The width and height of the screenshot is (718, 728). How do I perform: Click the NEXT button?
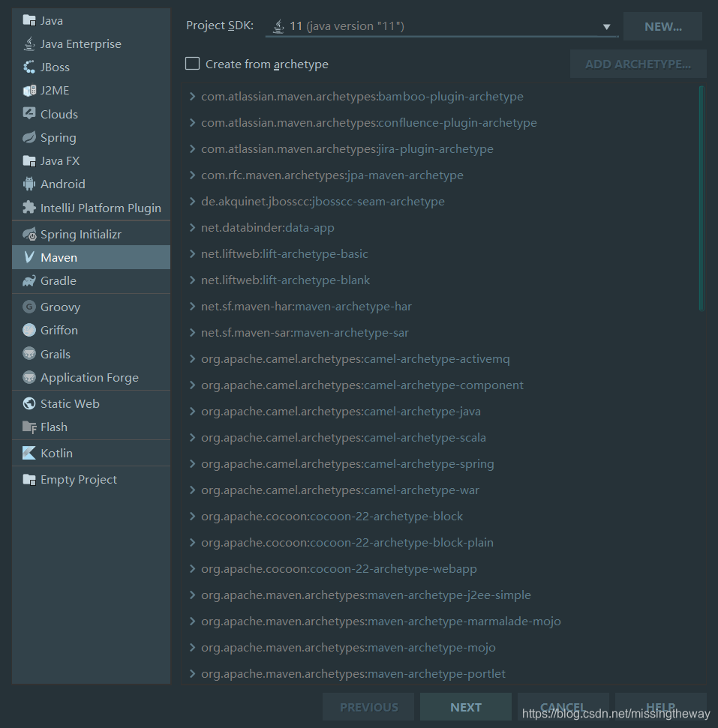point(466,707)
